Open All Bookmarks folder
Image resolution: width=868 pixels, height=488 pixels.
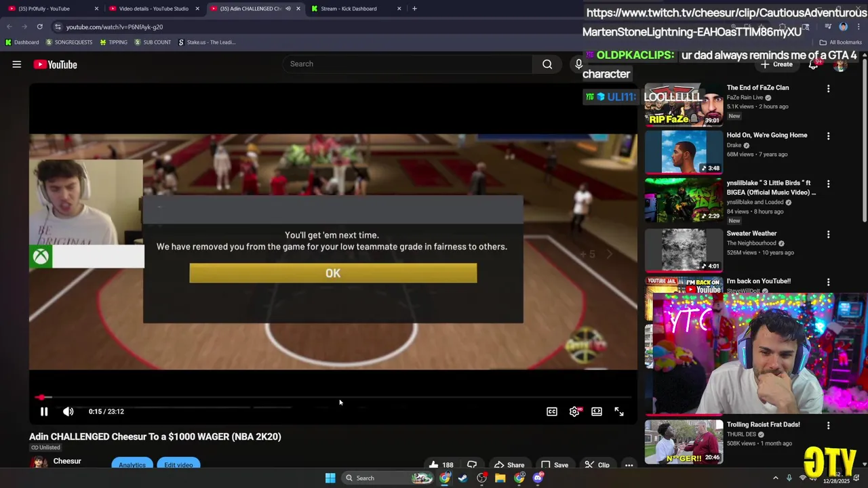[x=841, y=42]
